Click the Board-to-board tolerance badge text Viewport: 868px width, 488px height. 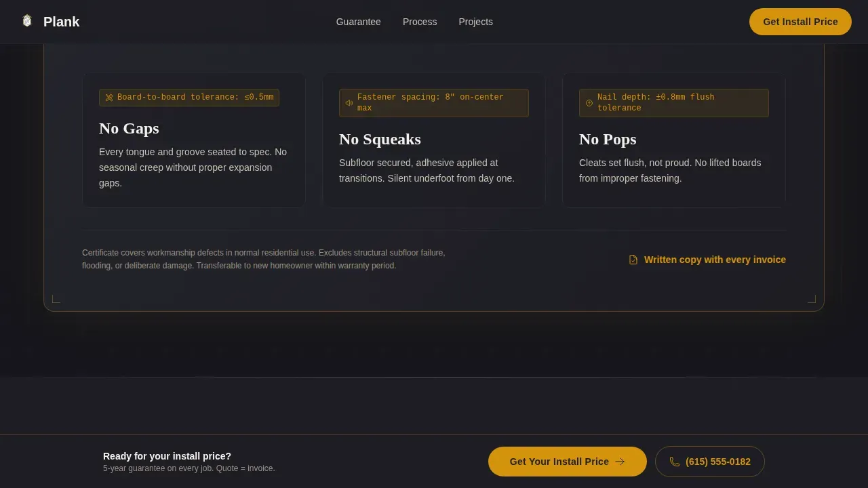(x=195, y=98)
